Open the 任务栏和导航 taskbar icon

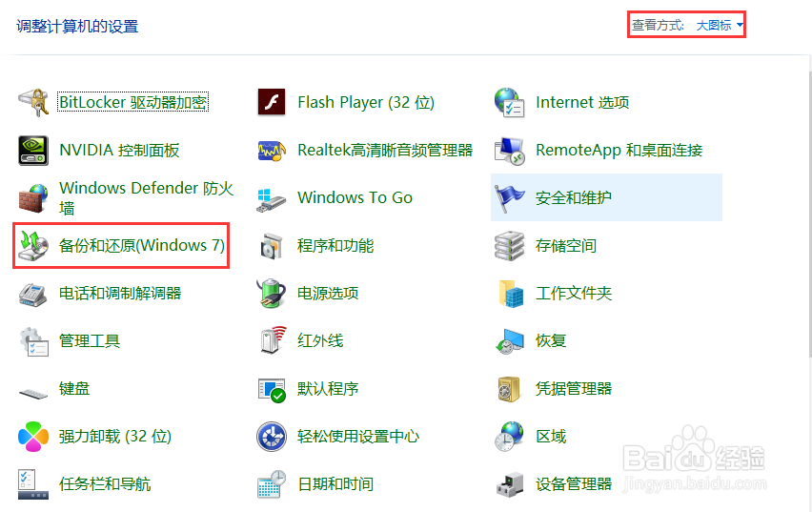(x=33, y=484)
